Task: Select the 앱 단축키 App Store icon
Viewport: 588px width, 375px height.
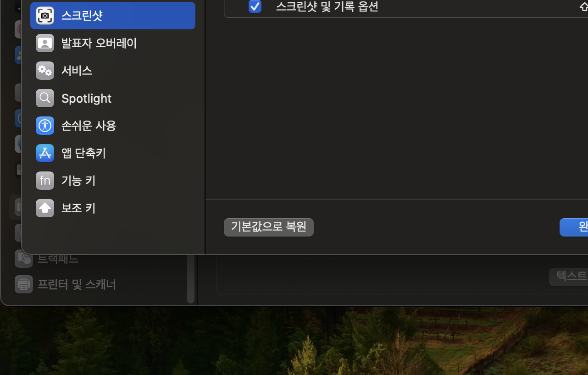Action: [x=45, y=153]
